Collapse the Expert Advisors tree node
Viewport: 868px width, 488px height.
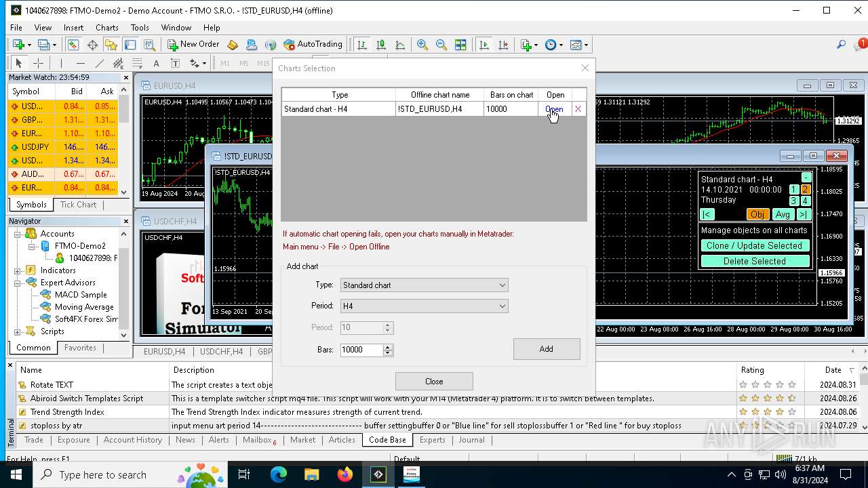click(x=17, y=283)
